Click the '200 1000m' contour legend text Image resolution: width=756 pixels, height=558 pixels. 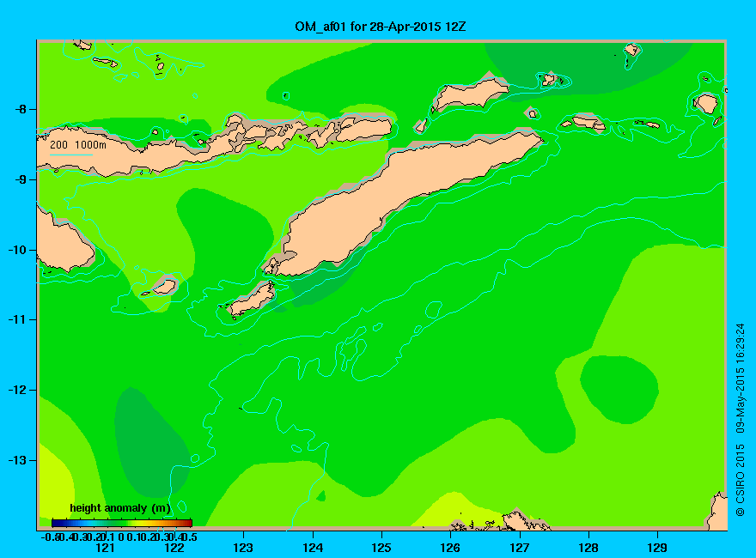(x=78, y=144)
